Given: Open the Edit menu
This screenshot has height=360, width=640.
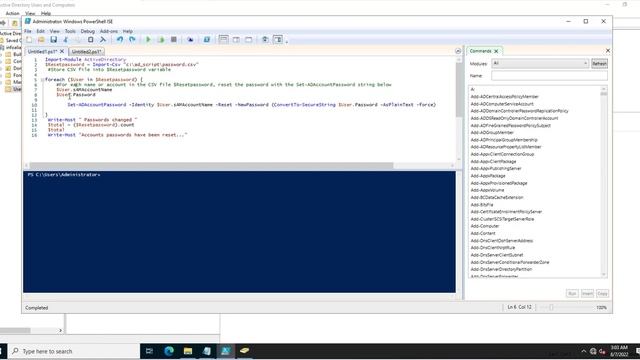Looking at the screenshot, I should point(40,31).
